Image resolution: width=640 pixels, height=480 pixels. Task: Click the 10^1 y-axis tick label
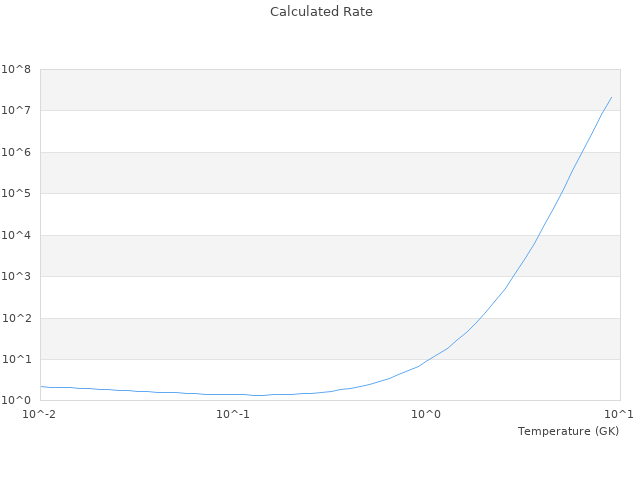[16, 359]
